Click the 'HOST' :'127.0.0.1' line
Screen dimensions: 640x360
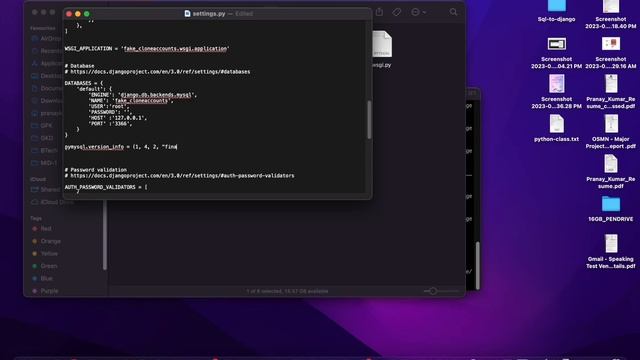tap(118, 118)
